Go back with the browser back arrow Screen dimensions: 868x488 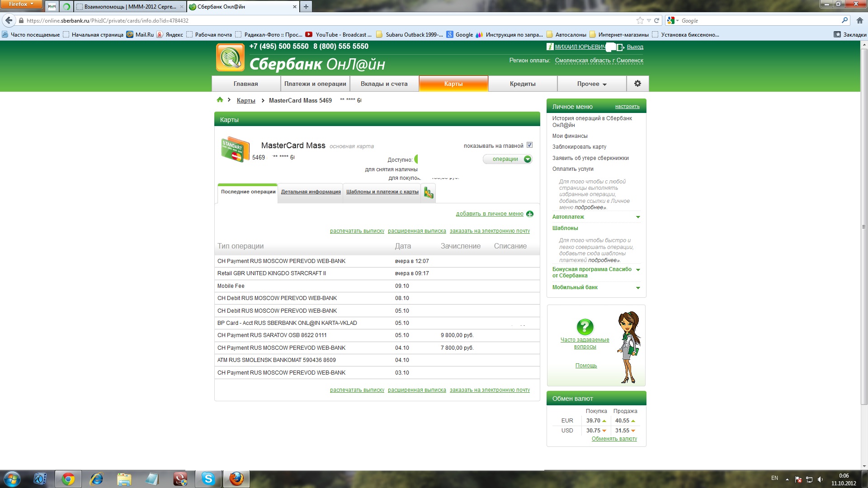(x=9, y=20)
